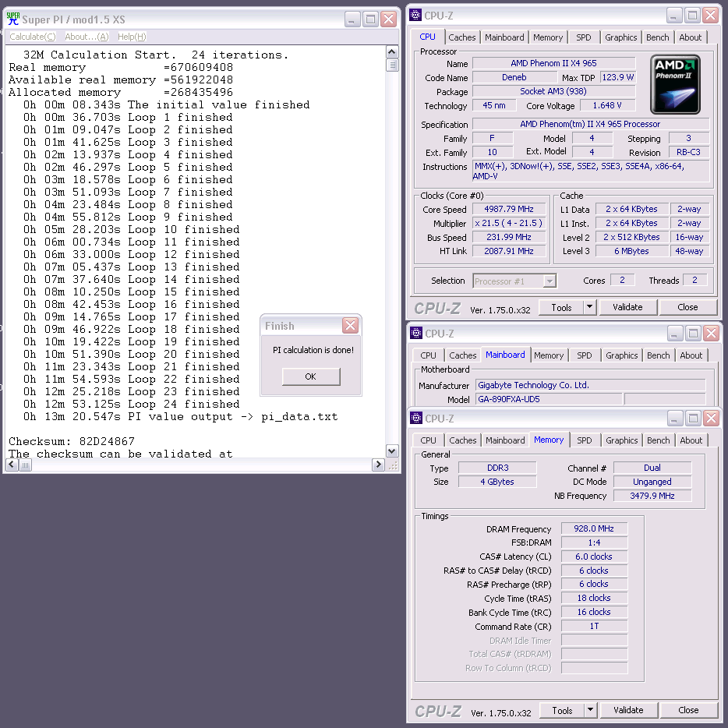
Task: Click the CPU-Z chip icon in Mainboard window
Action: pyautogui.click(x=416, y=333)
